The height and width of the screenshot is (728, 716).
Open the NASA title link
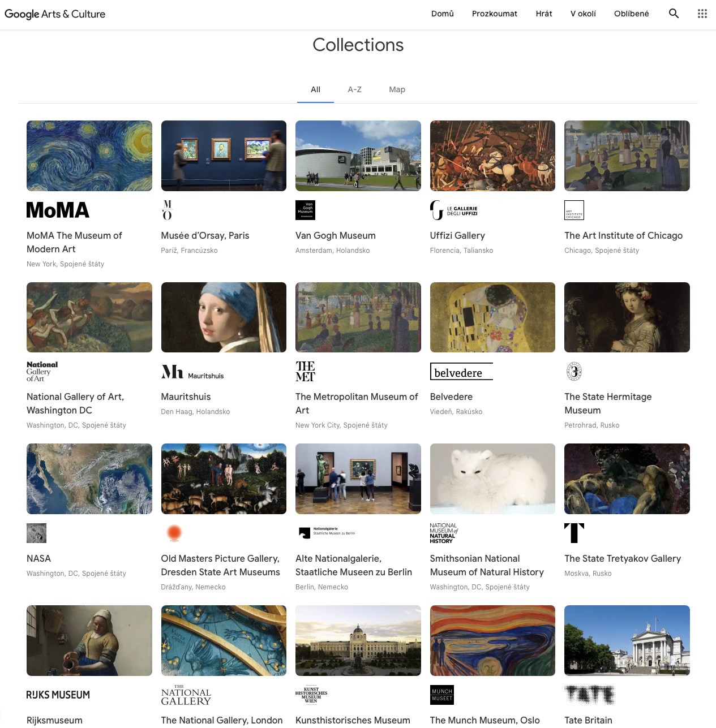pyautogui.click(x=38, y=558)
